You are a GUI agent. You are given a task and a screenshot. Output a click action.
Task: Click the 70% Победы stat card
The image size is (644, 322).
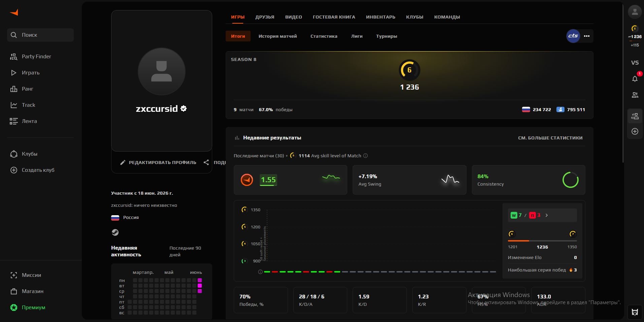(x=261, y=300)
